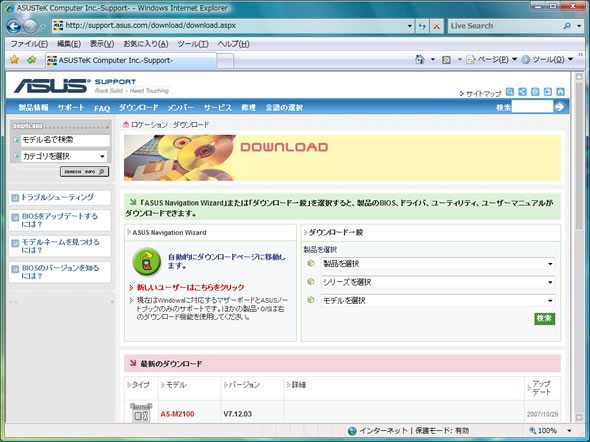Image resolution: width=590 pixels, height=442 pixels.
Task: Click the AS-M2100 model link
Action: tap(177, 414)
